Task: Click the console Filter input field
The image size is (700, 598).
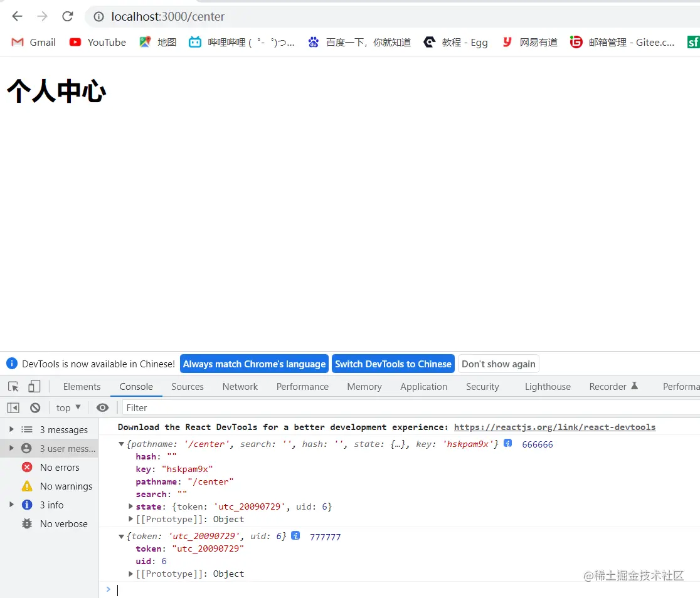Action: tap(411, 408)
